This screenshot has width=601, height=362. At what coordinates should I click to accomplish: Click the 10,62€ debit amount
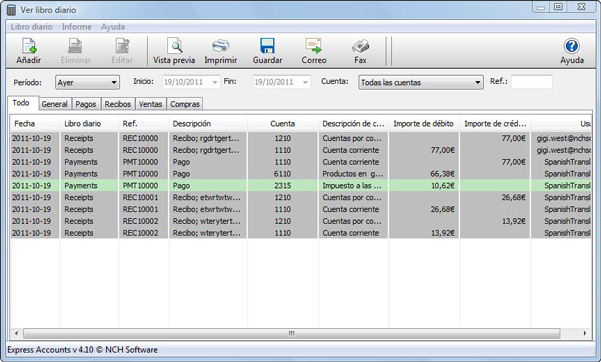[x=442, y=186]
